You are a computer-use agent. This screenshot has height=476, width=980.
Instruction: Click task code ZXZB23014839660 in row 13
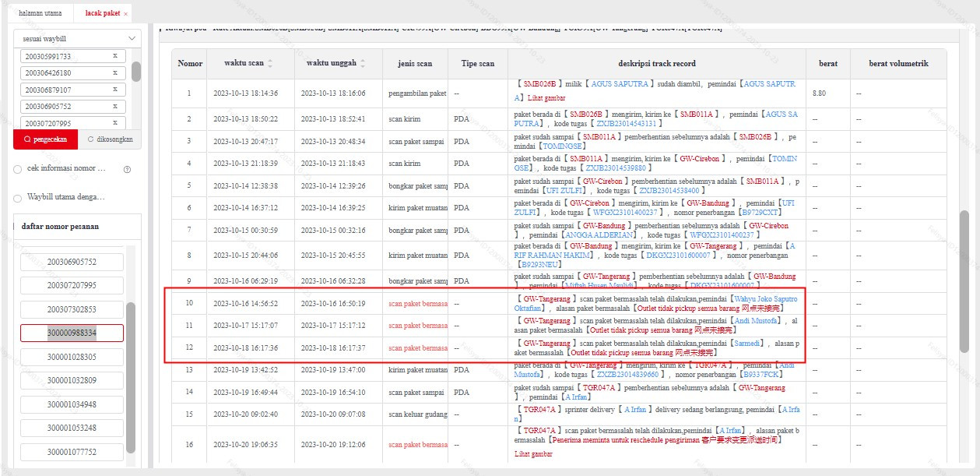click(x=627, y=374)
